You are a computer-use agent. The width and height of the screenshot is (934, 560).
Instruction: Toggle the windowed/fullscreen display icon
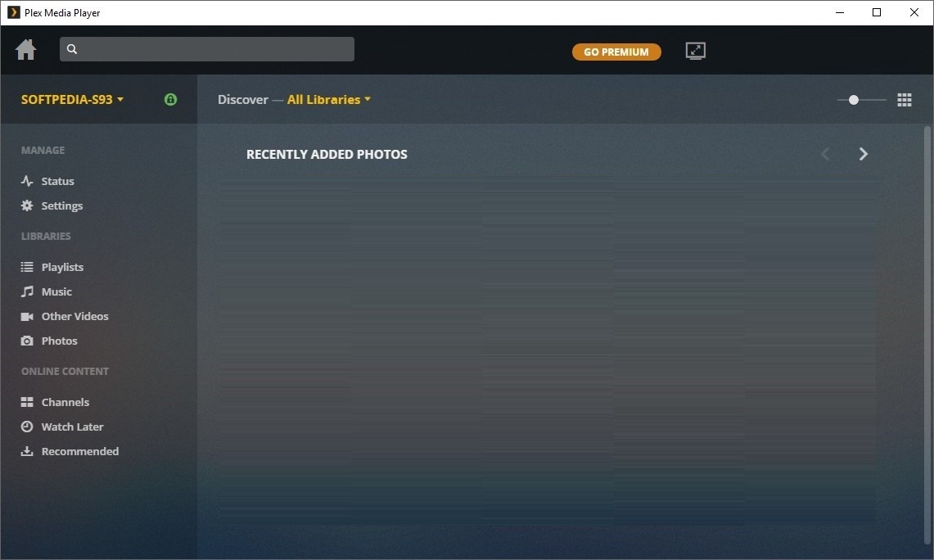(695, 50)
